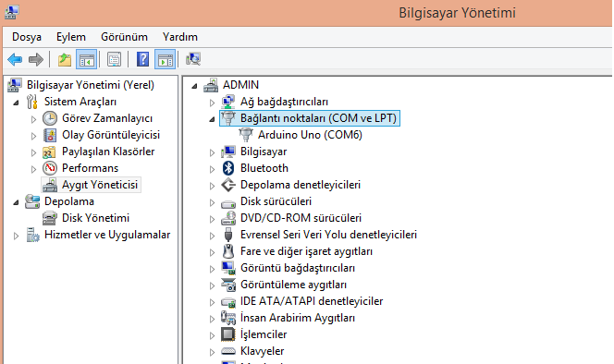Select the ADMIN computer name
This screenshot has height=364, width=614.
click(240, 85)
